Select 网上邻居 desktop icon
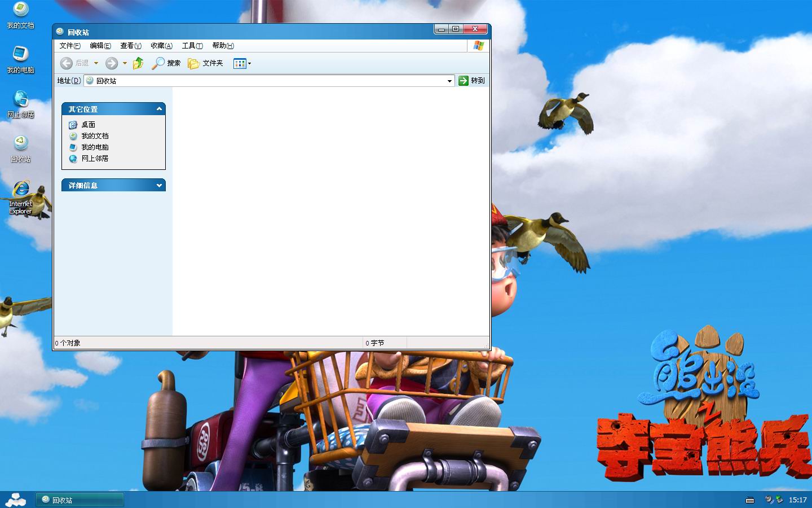 click(21, 104)
